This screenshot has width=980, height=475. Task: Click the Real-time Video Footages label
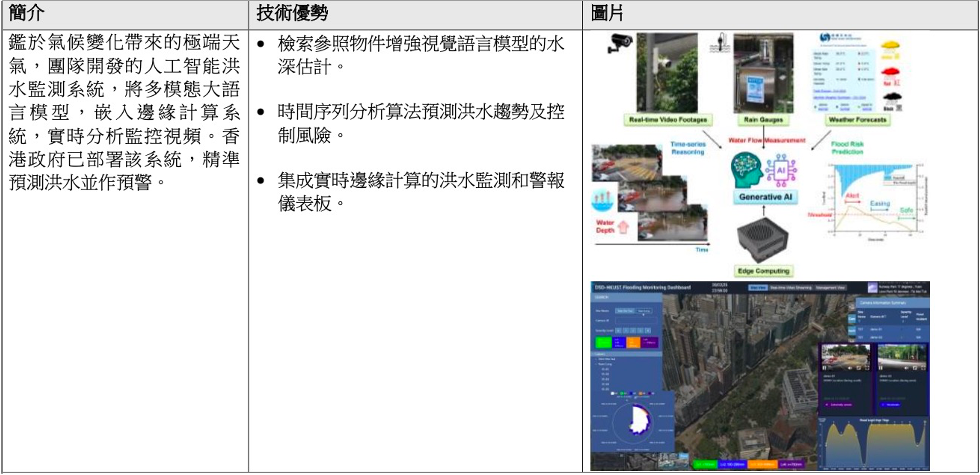click(x=668, y=120)
